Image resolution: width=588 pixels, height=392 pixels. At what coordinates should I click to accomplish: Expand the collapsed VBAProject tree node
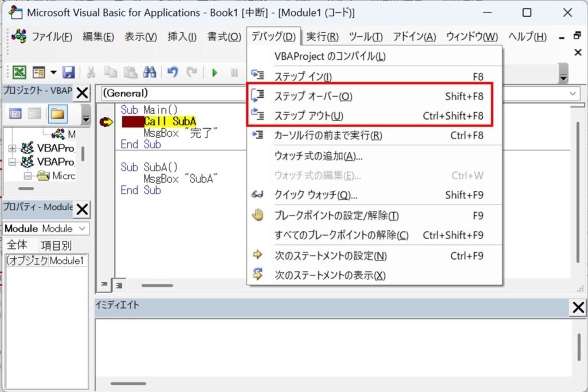coord(12,148)
